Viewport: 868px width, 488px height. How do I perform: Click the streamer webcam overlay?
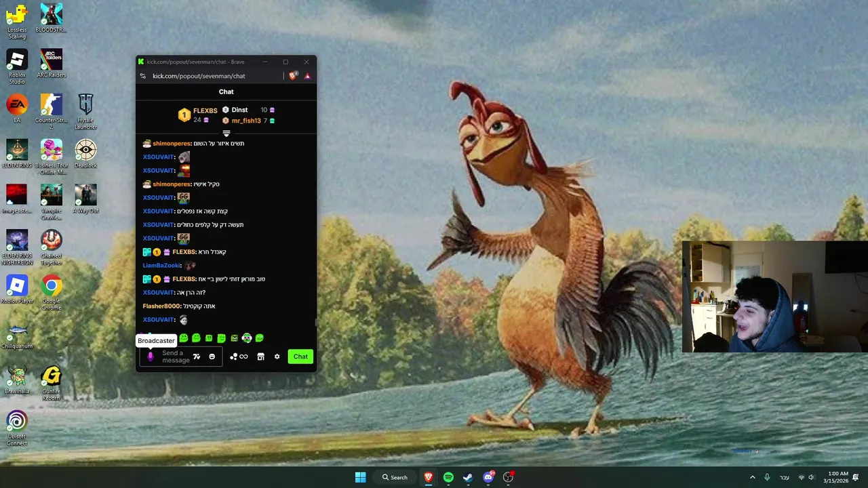click(x=774, y=297)
